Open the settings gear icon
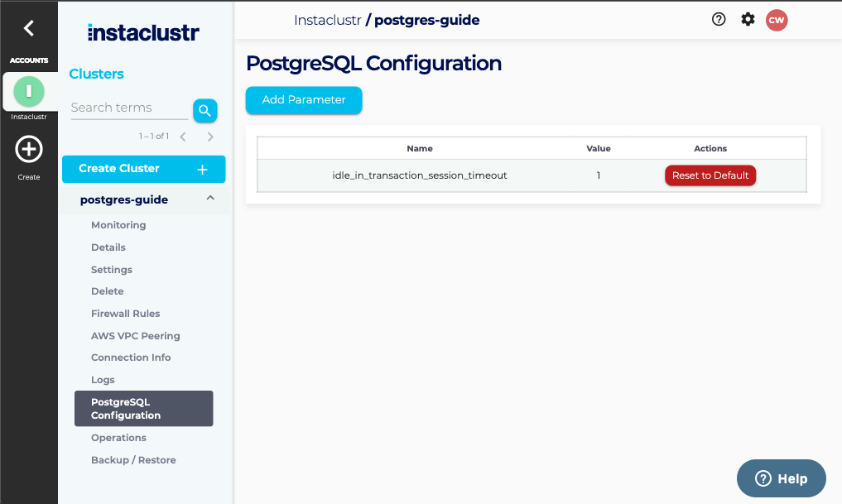Image resolution: width=842 pixels, height=504 pixels. (748, 20)
